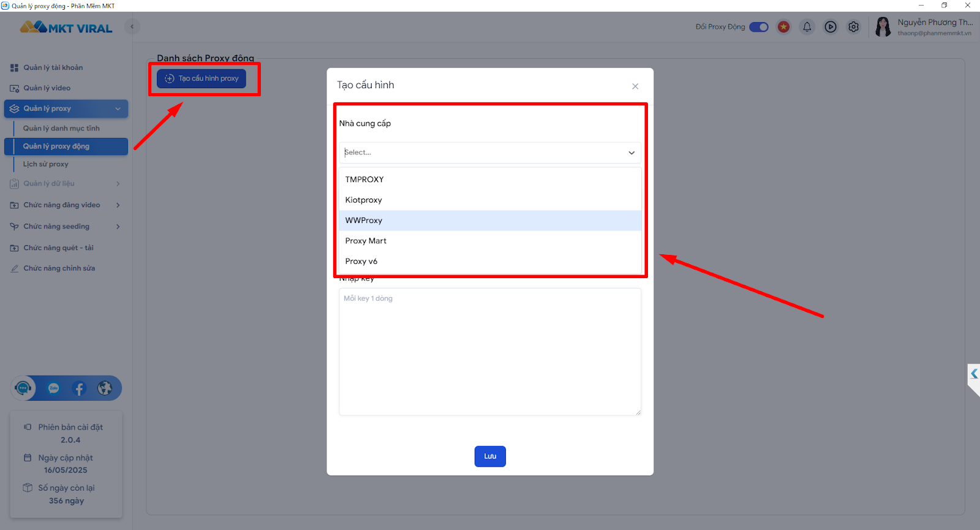Click the 356 ngày remaining text

(x=66, y=501)
